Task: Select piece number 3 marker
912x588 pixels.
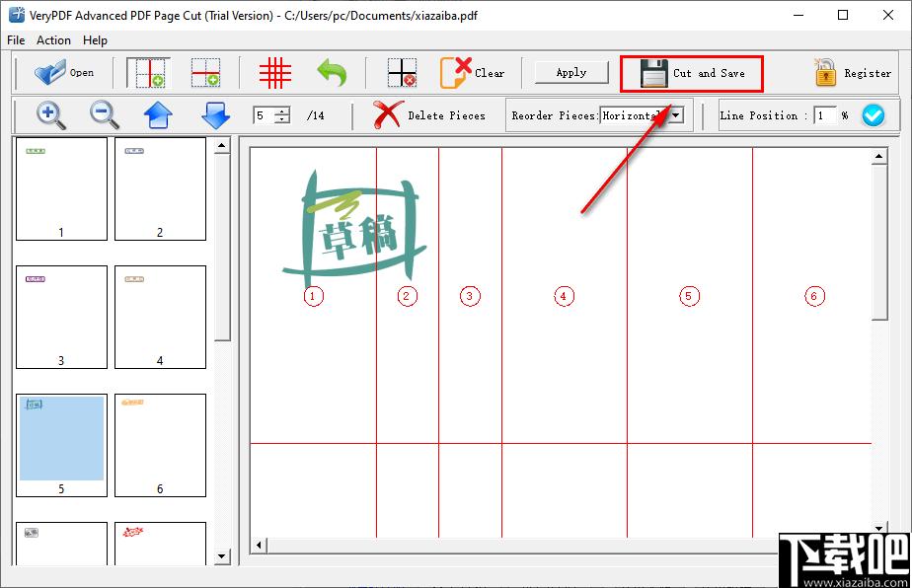Action: click(x=470, y=296)
